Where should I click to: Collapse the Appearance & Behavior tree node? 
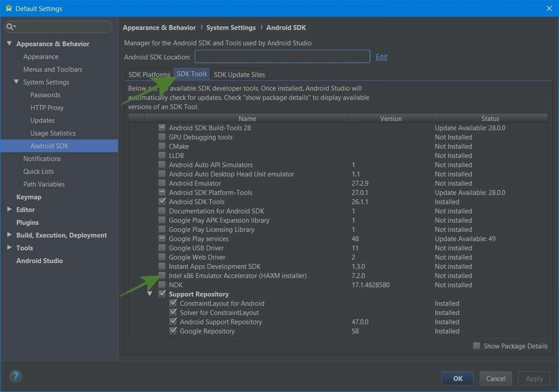9,44
